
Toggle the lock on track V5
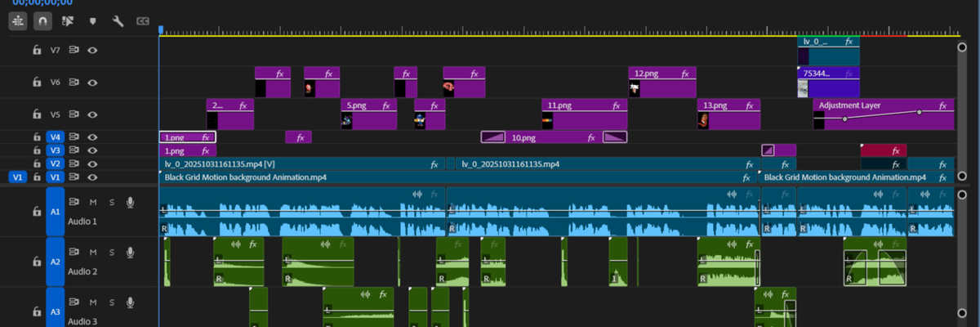36,115
